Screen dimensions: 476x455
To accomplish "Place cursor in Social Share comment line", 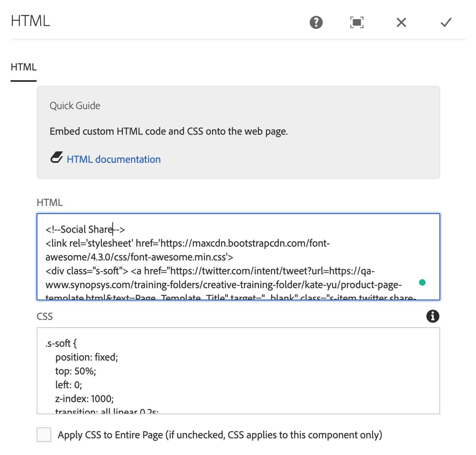I will tap(85, 230).
